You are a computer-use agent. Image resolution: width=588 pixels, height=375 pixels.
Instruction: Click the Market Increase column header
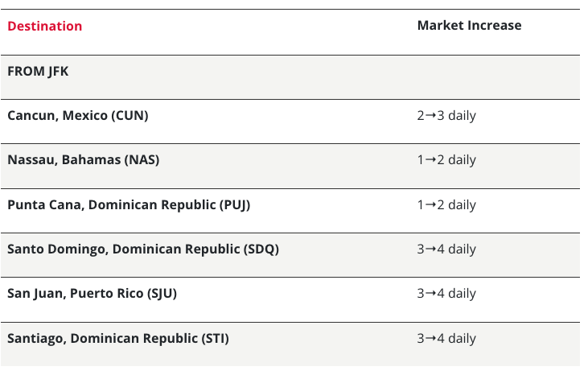(469, 25)
